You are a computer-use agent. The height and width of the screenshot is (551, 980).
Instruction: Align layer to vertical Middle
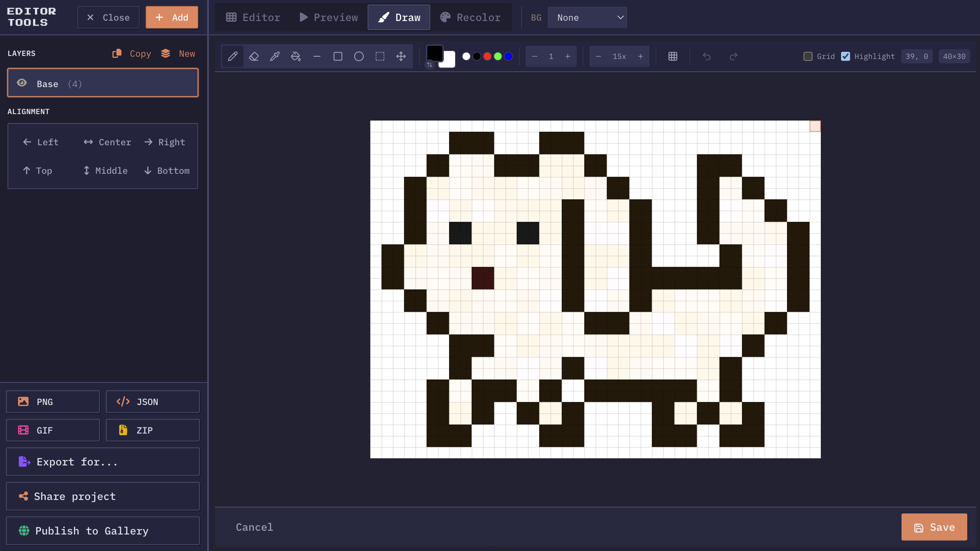click(106, 171)
